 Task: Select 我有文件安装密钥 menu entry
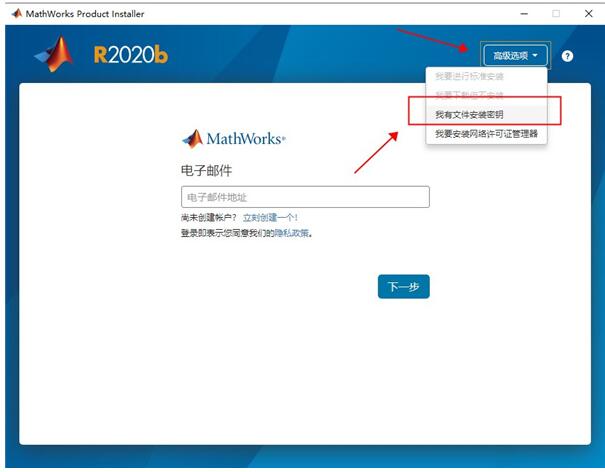tap(486, 115)
